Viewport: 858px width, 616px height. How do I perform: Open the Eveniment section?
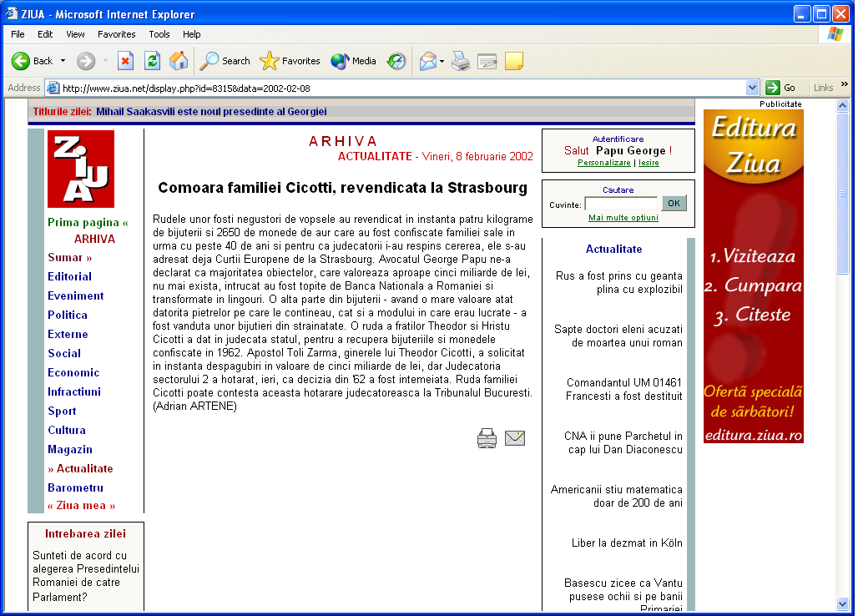coord(75,295)
